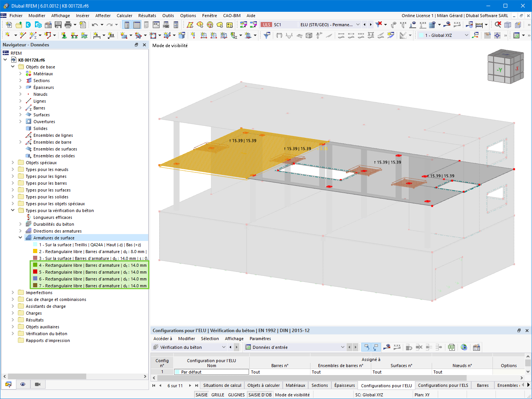Screen dimensions: 532x399
Task: Jump to last table tab arrow
Action: point(196,385)
